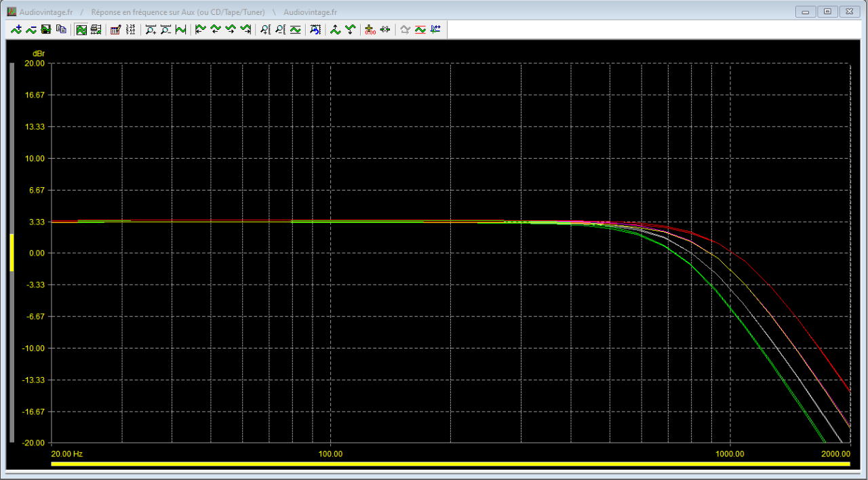Select the curve region selection tool
This screenshot has height=480, width=868.
tap(315, 29)
